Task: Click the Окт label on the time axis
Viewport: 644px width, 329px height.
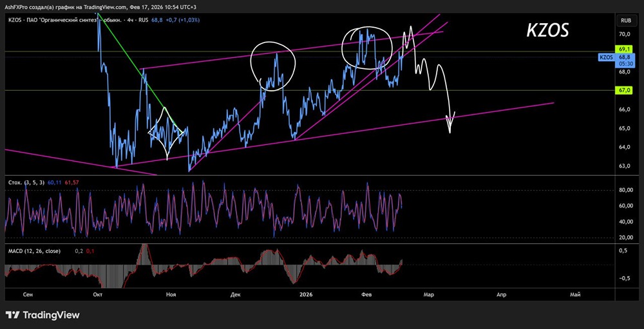Action: click(x=98, y=294)
